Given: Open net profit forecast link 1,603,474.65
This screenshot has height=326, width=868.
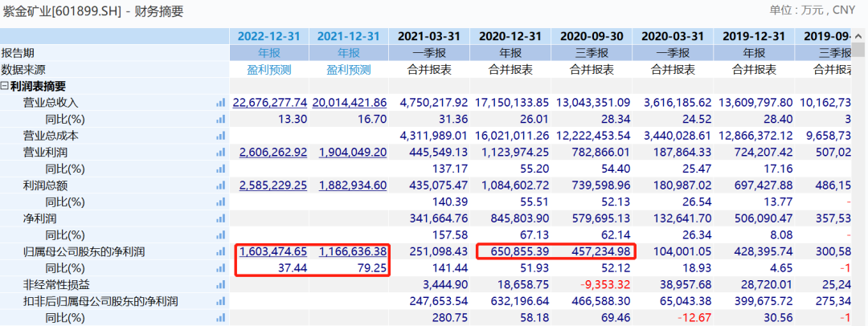Looking at the screenshot, I should click(x=273, y=252).
